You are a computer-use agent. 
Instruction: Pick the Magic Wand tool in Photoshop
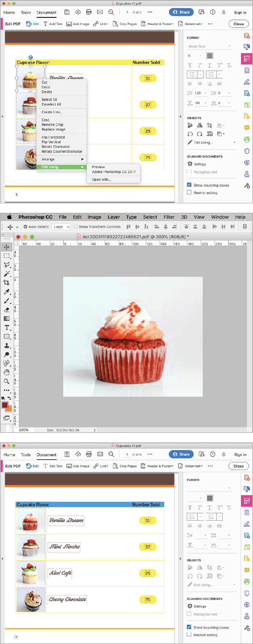(x=7, y=273)
